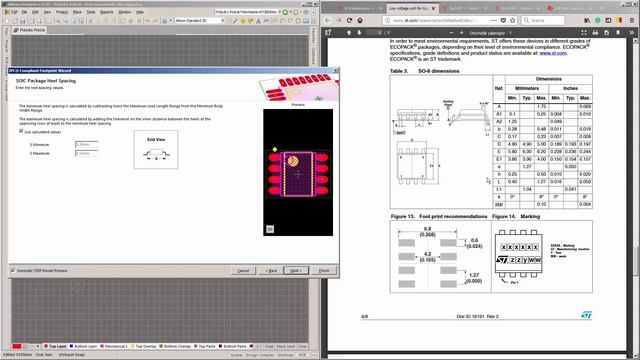Click the Back button in the wizard
The image size is (640, 360).
(x=271, y=271)
